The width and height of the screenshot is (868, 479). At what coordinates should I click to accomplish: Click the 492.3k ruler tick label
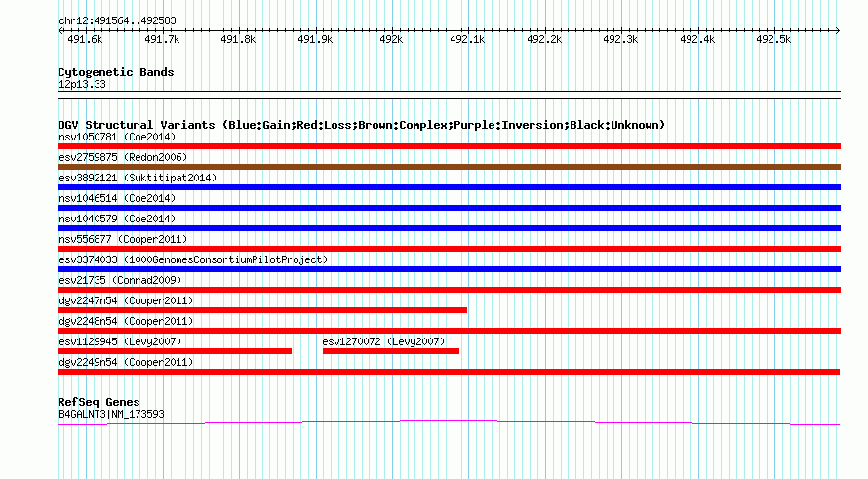pyautogui.click(x=620, y=39)
